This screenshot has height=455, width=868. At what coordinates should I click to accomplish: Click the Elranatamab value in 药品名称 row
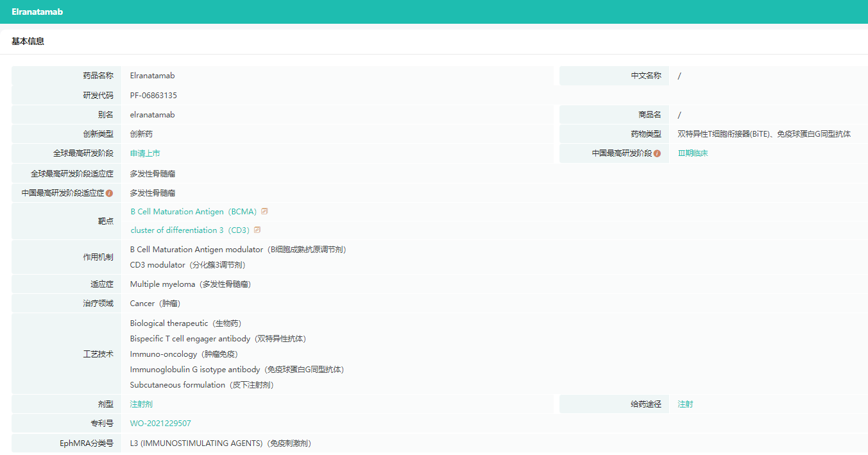152,76
